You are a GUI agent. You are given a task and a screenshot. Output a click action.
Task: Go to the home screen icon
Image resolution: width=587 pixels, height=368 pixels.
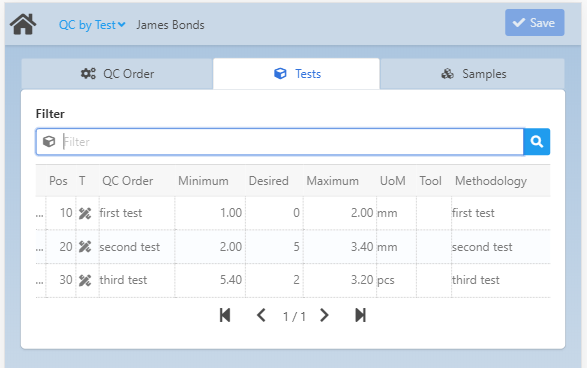click(23, 24)
